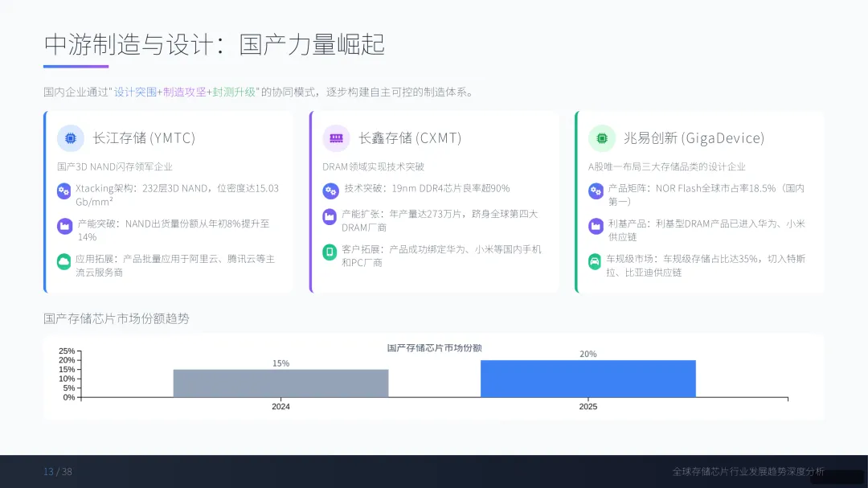Screen dimensions: 868x488
Task: Click the section heading 国产存储芯片市场份额趋势
Action: [x=117, y=318]
